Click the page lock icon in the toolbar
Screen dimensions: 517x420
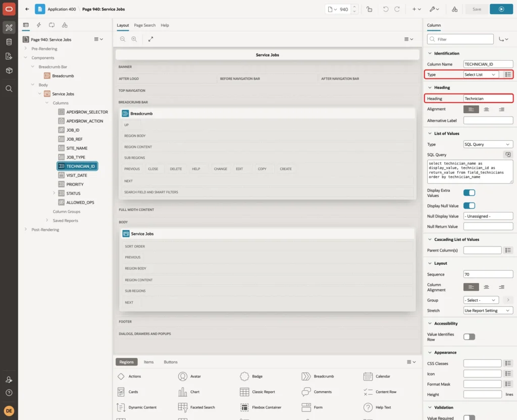369,9
